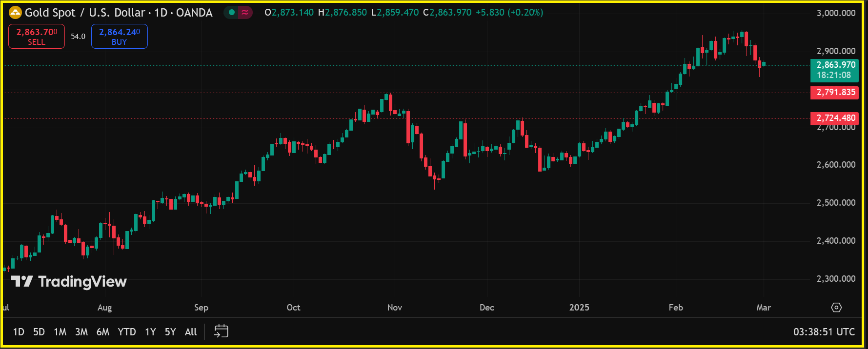Click the green market open status dot
Screen dimensions: 868x349
coord(232,13)
